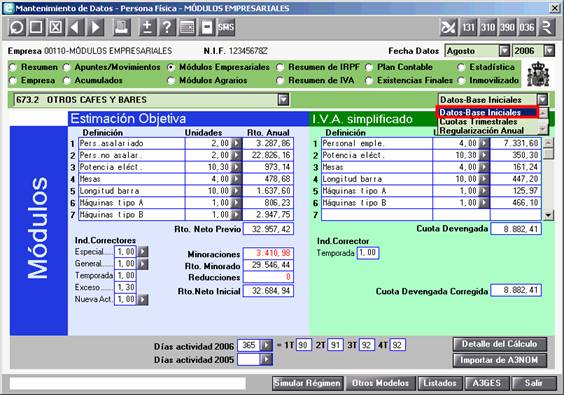Toggle the Datos-Base Iniciales combo arrow

tap(542, 99)
